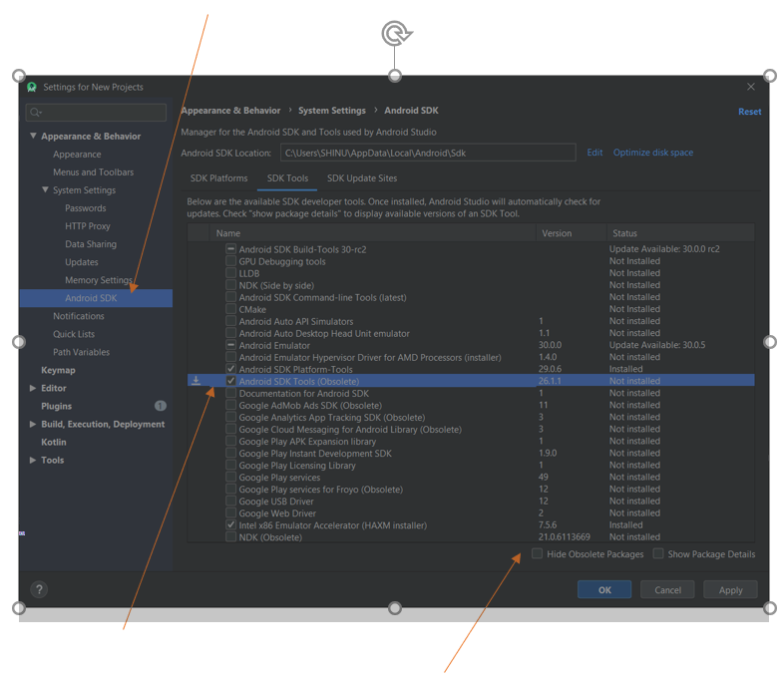
Task: Click the rotate handle above the image
Action: coord(396,34)
